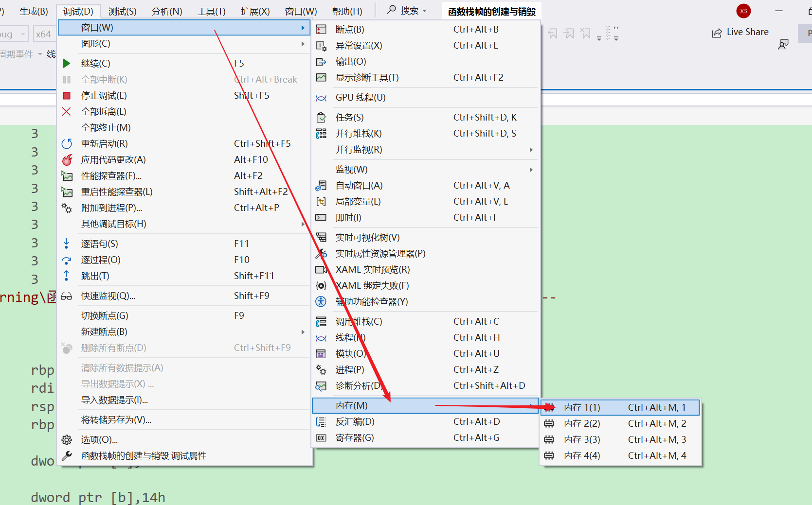Select 内存 4(4) memory window
Viewport: 812px width, 505px height.
pyautogui.click(x=620, y=455)
